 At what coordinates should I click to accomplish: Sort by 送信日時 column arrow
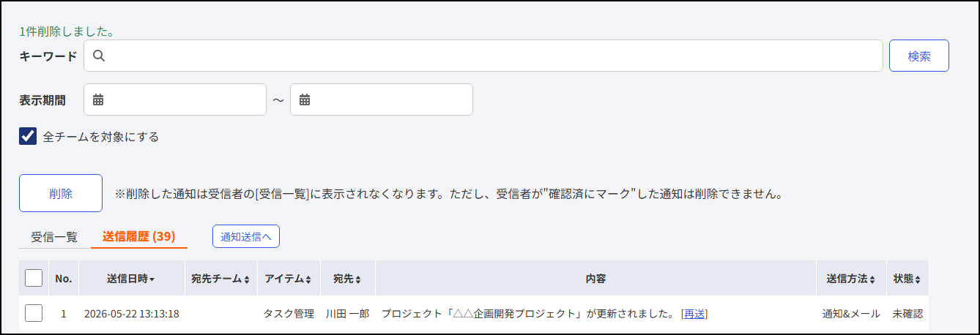point(152,279)
